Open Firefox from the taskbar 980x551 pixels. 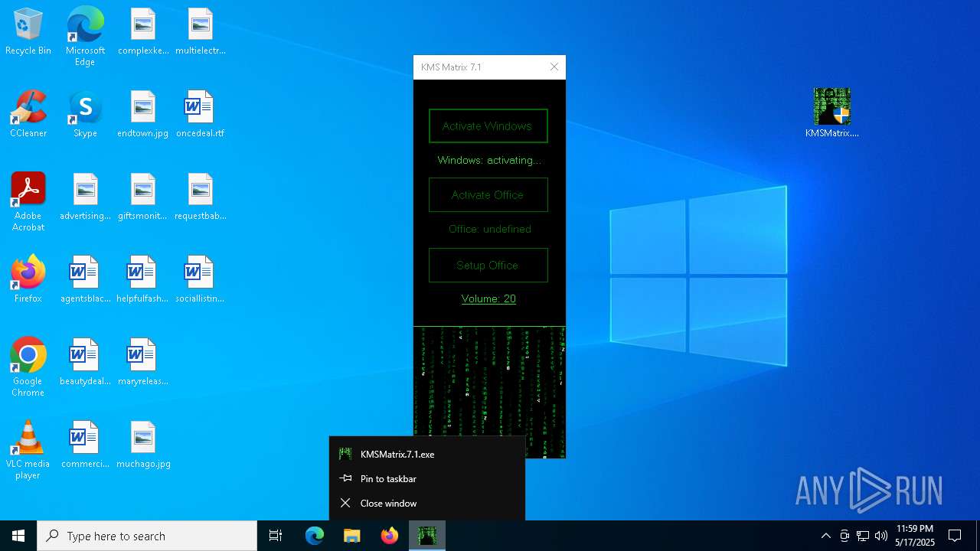tap(390, 536)
